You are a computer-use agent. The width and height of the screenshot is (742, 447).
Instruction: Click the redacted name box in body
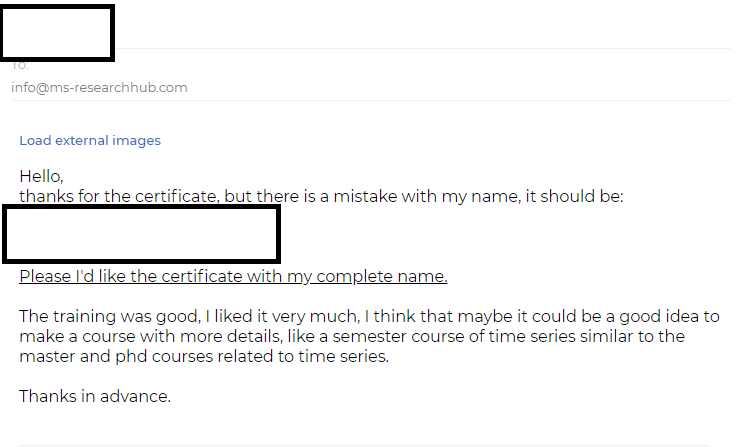tap(141, 234)
